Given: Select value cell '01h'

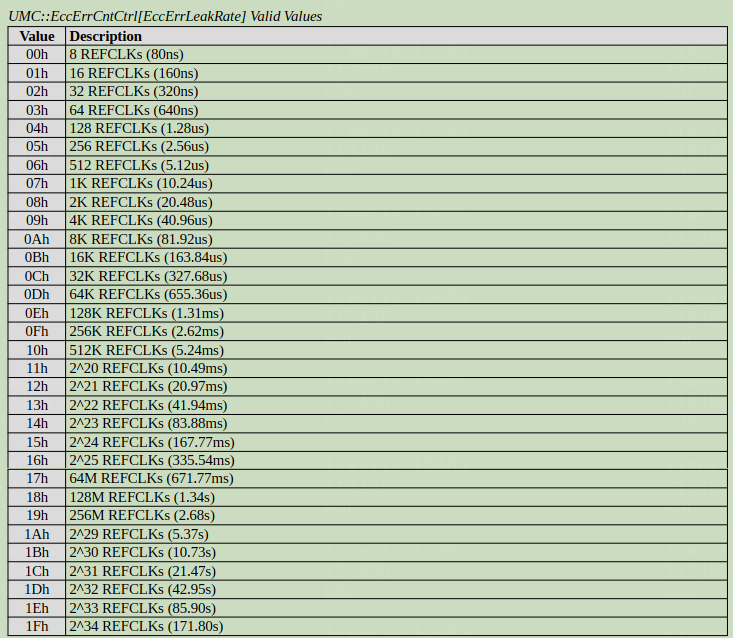Looking at the screenshot, I should (37, 73).
